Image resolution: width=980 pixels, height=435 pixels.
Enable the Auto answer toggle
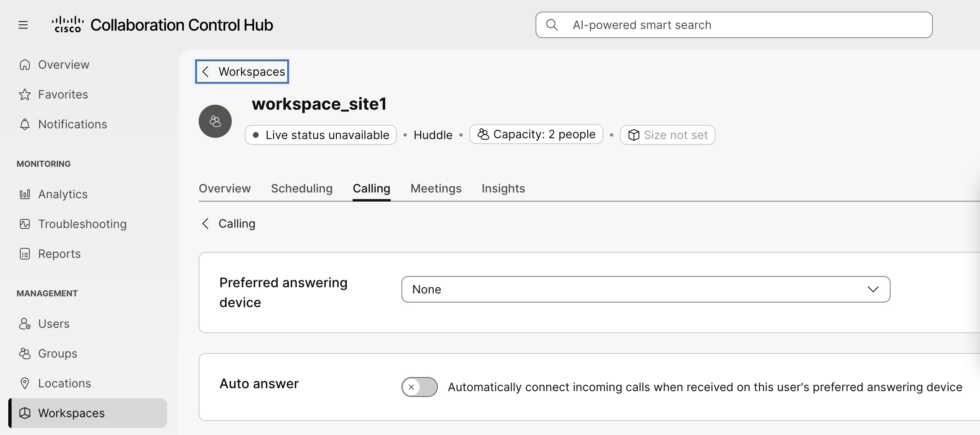point(419,387)
